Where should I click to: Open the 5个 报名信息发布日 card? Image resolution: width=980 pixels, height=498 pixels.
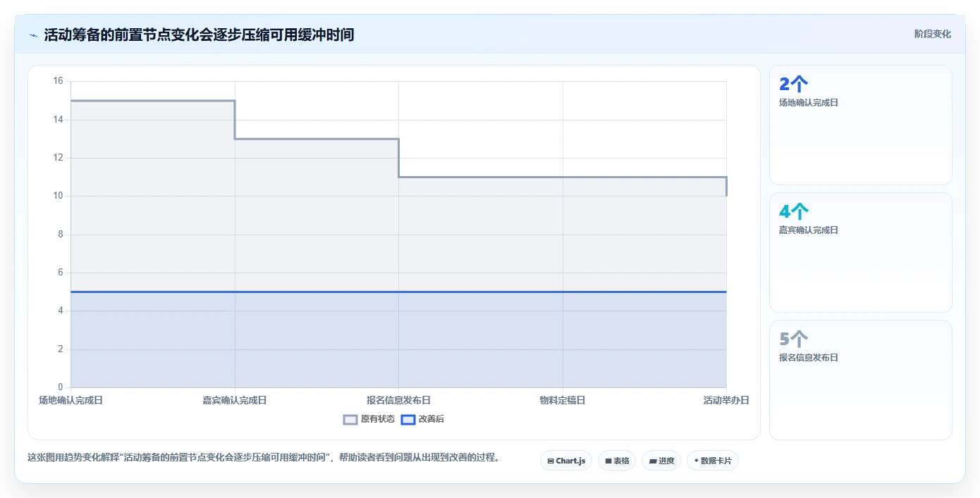pyautogui.click(x=861, y=380)
